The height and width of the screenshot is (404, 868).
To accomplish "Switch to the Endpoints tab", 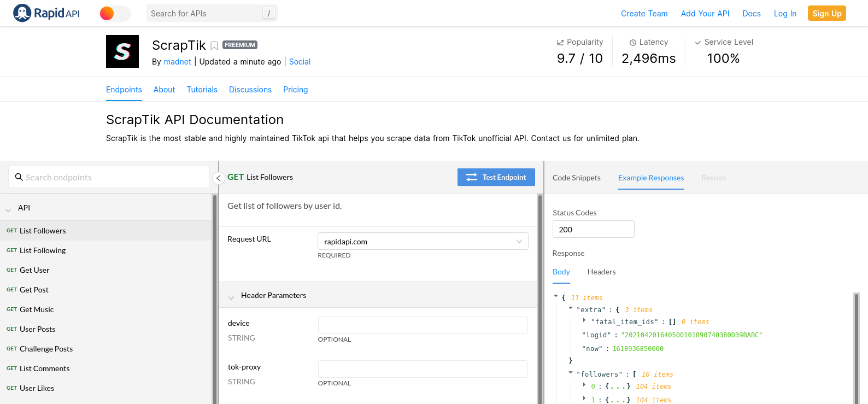I will click(x=124, y=90).
